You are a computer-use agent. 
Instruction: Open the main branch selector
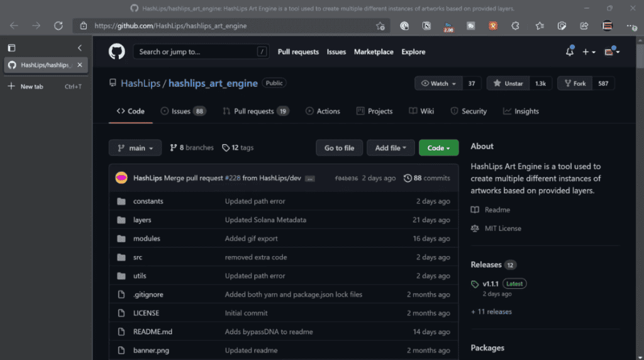[x=135, y=148]
